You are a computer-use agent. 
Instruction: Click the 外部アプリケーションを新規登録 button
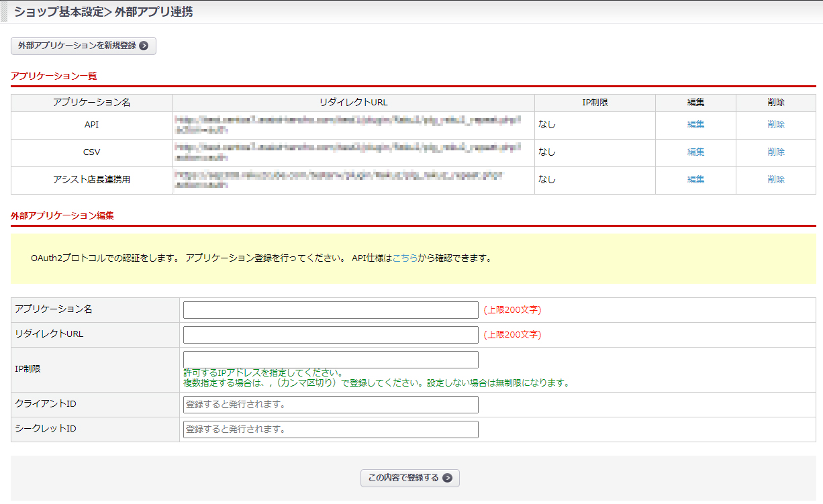click(x=83, y=46)
